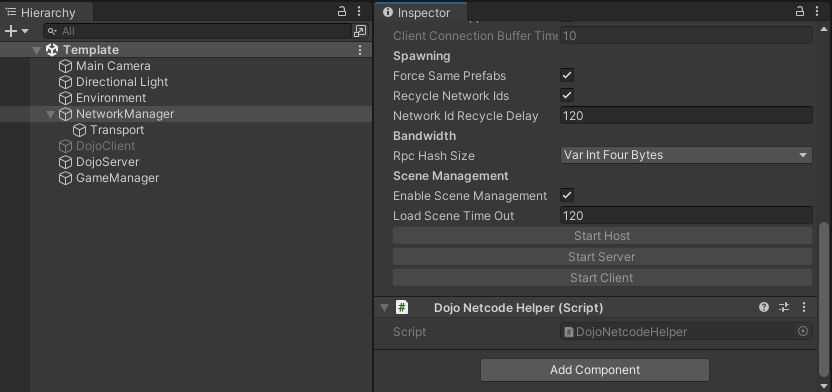Open the Template scene options menu
This screenshot has width=832, height=392.
pyautogui.click(x=360, y=50)
